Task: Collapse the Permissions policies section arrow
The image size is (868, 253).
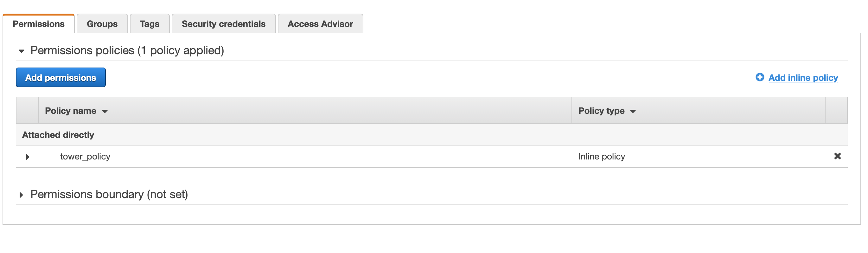Action: click(22, 51)
